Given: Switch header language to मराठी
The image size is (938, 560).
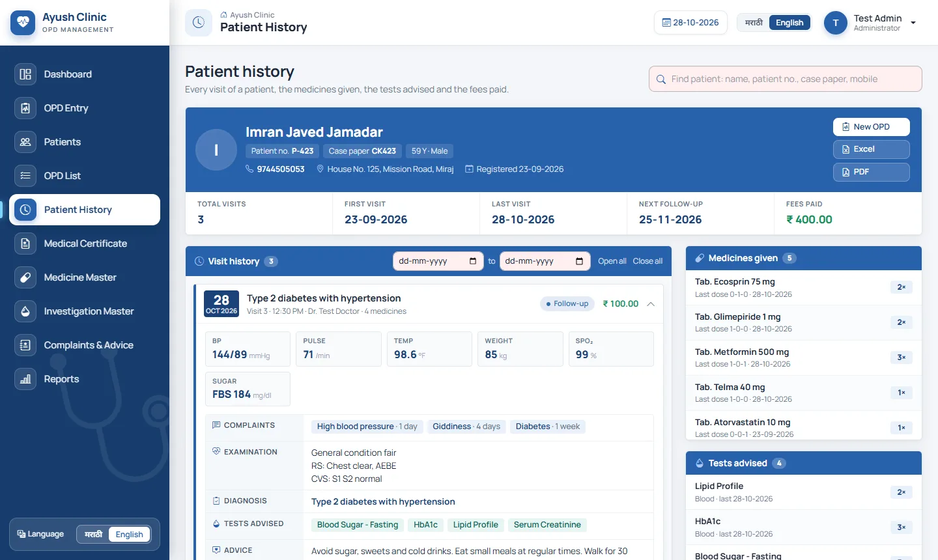Looking at the screenshot, I should [754, 23].
